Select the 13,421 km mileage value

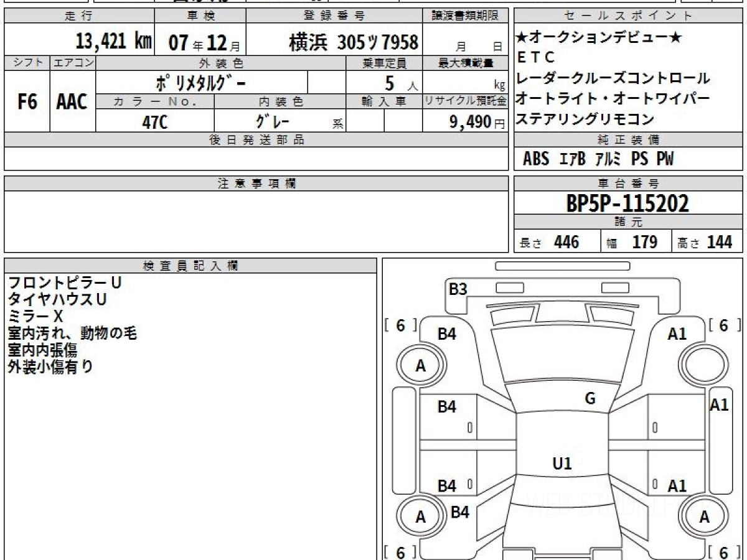pos(114,42)
